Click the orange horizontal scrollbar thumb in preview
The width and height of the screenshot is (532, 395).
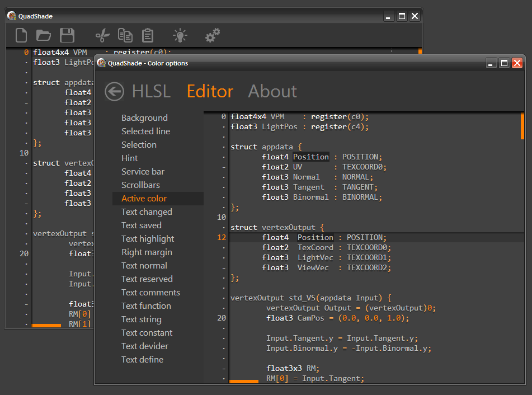click(x=243, y=382)
